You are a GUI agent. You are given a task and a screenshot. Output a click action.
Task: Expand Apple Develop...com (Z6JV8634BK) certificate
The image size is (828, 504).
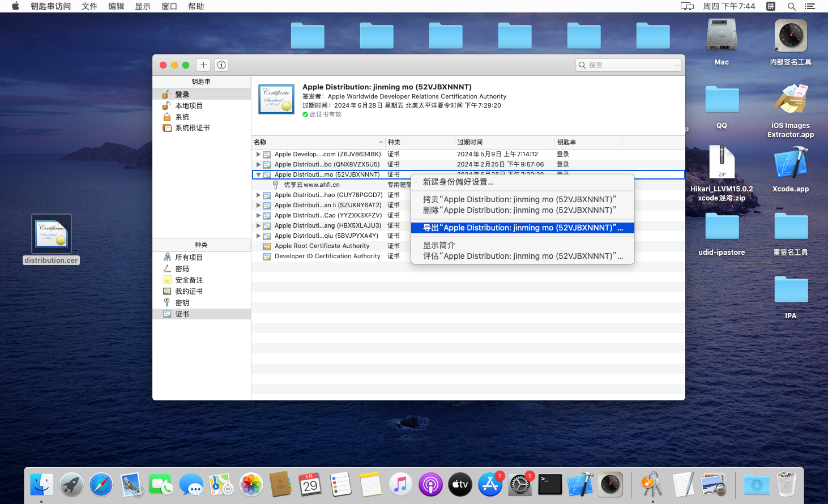tap(258, 154)
